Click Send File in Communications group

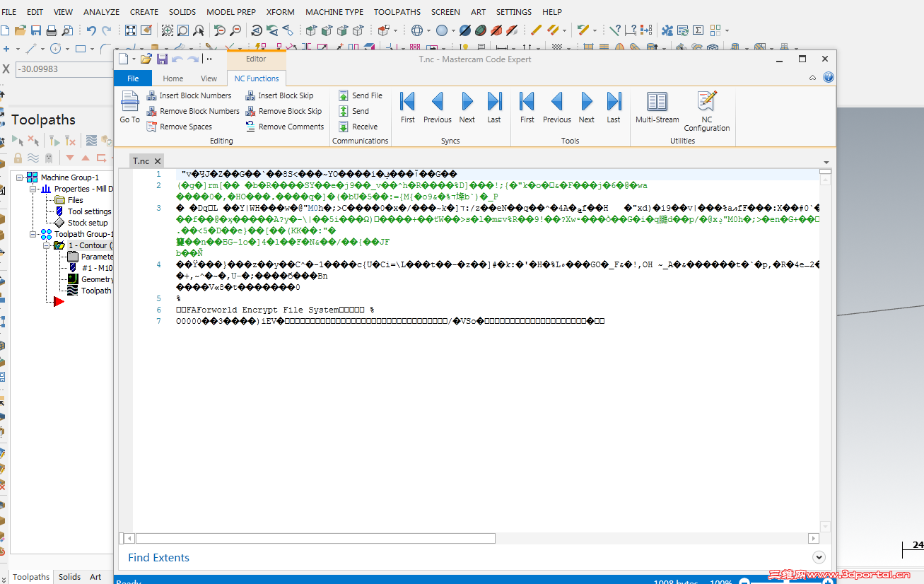click(x=361, y=95)
